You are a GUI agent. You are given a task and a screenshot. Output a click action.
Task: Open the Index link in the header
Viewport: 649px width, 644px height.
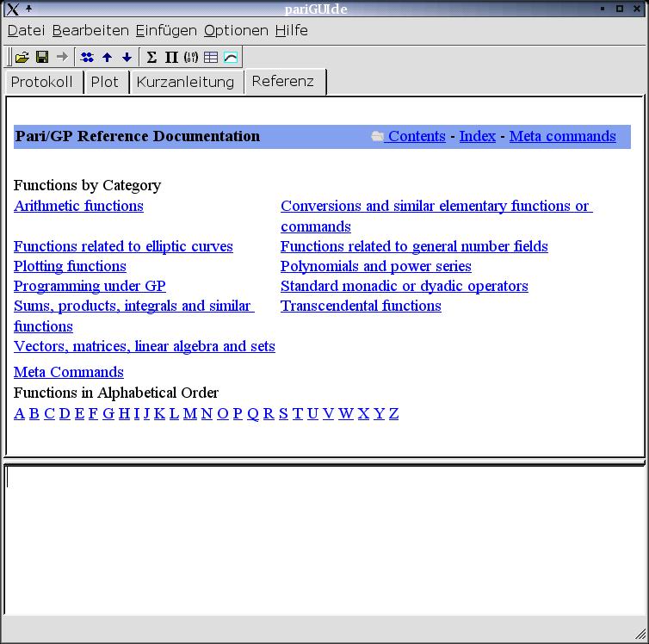point(477,136)
